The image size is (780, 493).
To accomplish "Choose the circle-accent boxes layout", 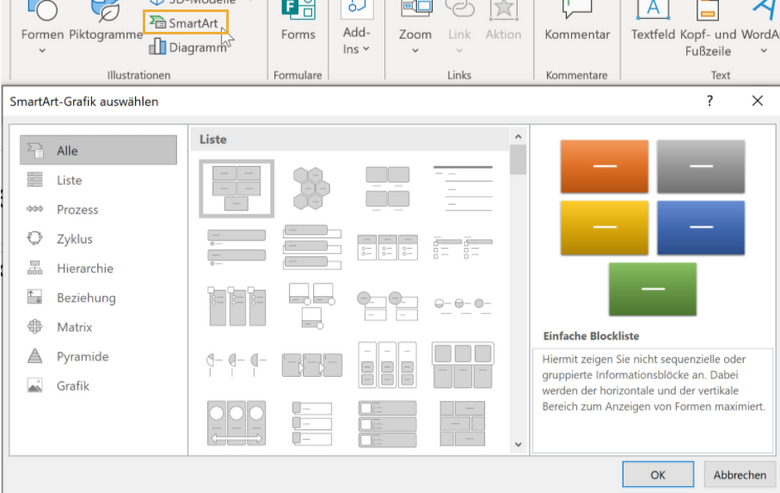I will coord(388,305).
